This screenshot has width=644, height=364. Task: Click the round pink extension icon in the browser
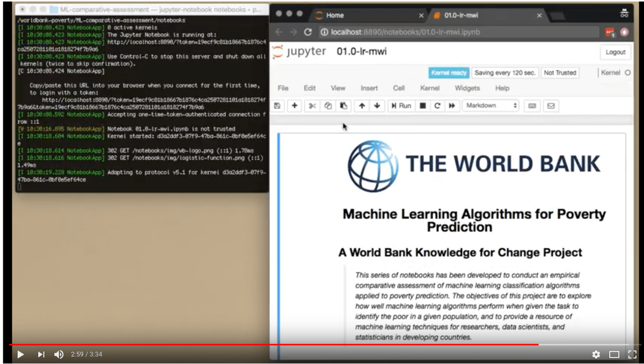pyautogui.click(x=624, y=32)
